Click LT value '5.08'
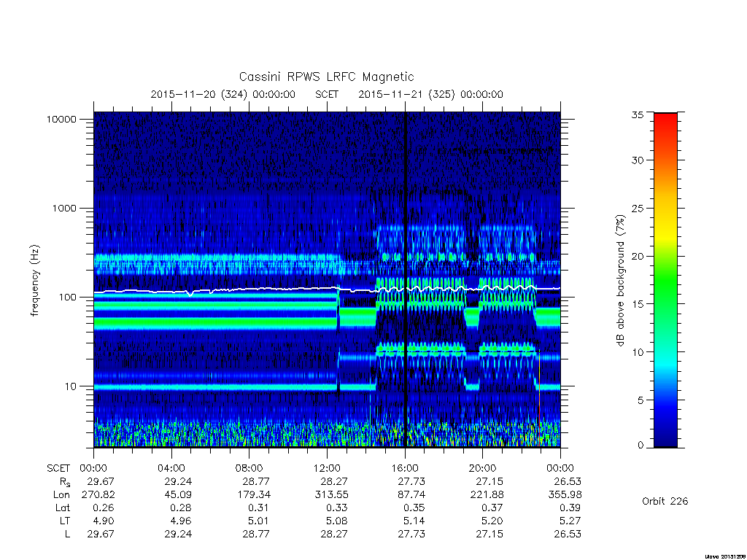 pyautogui.click(x=337, y=521)
